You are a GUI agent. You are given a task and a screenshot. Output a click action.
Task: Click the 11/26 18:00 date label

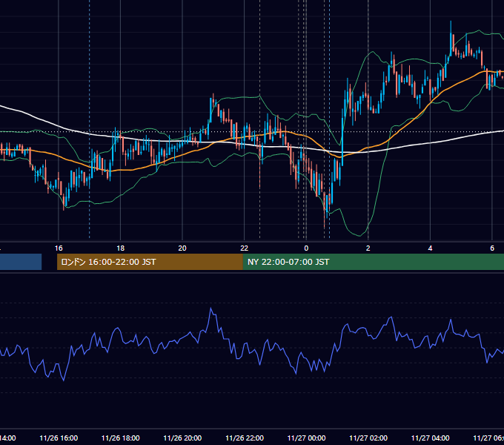click(121, 438)
